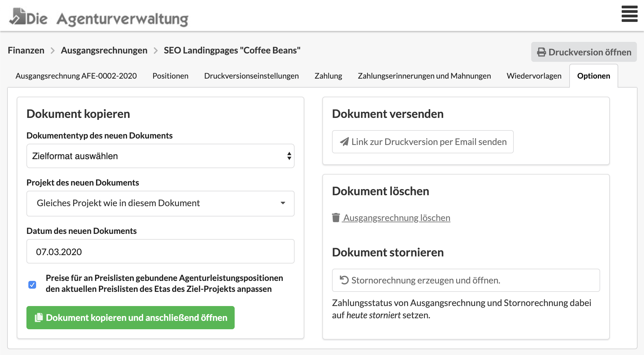Click the printer icon in Druckversion öffnen
This screenshot has height=355, width=644.
[541, 52]
